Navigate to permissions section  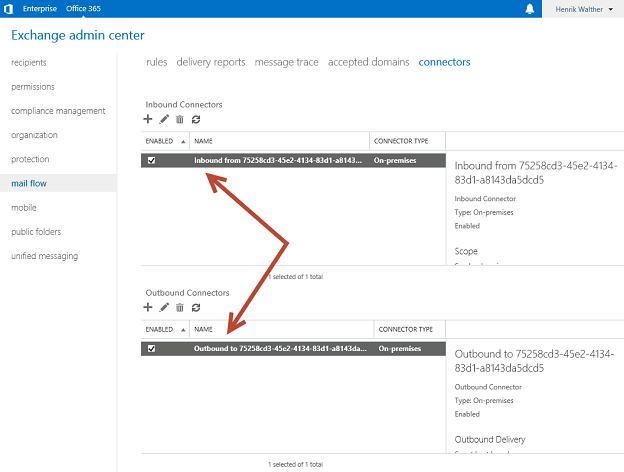coord(33,87)
